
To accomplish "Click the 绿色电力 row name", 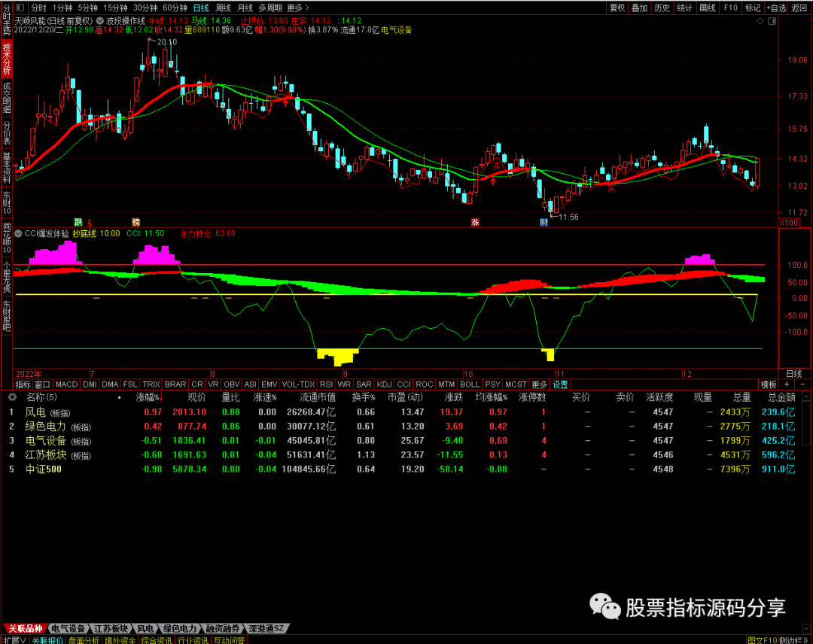I will (45, 427).
